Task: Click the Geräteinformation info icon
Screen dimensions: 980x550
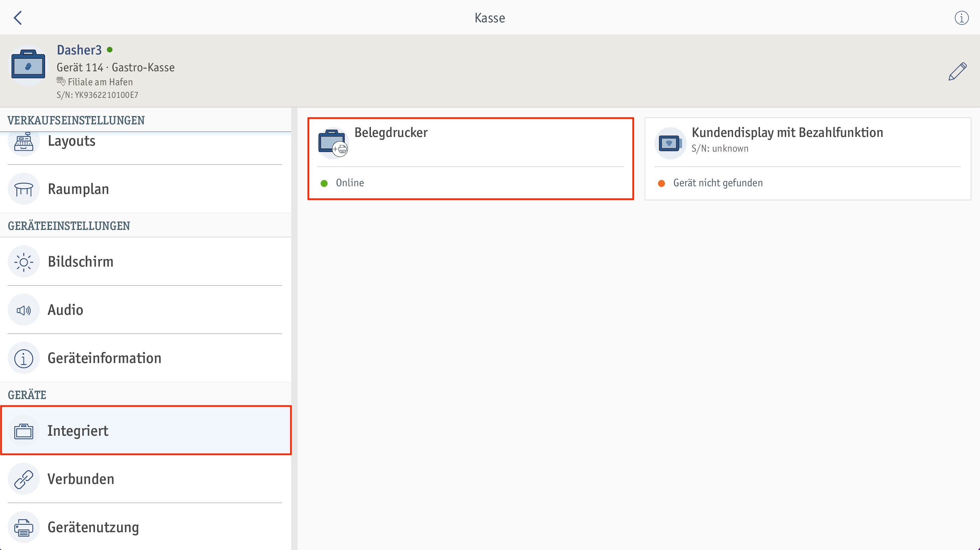Action: (x=24, y=358)
